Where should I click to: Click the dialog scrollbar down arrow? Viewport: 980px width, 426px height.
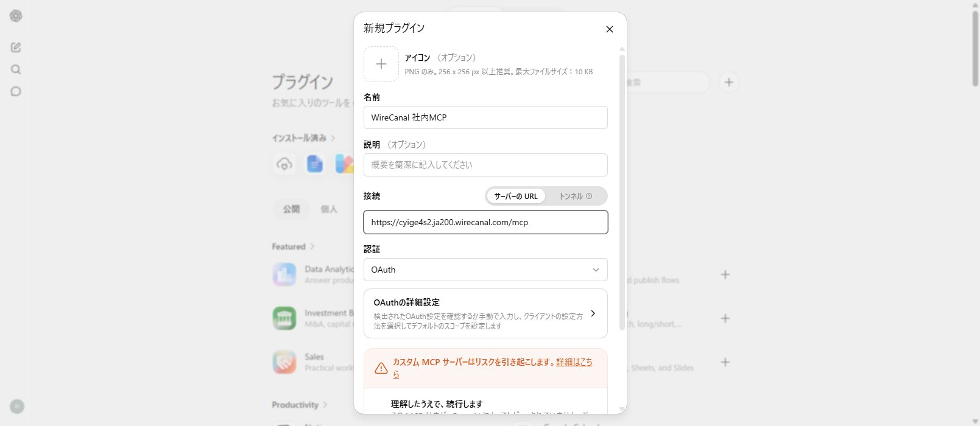tap(622, 409)
